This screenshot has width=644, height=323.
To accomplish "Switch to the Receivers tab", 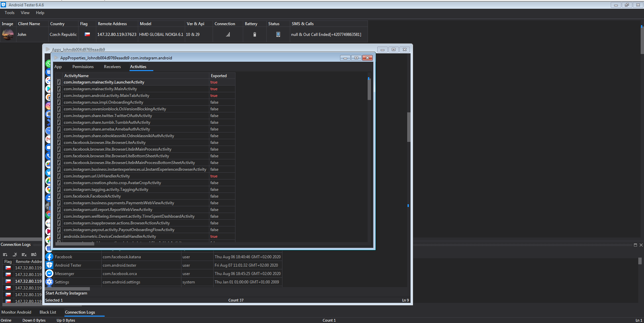I will click(112, 67).
